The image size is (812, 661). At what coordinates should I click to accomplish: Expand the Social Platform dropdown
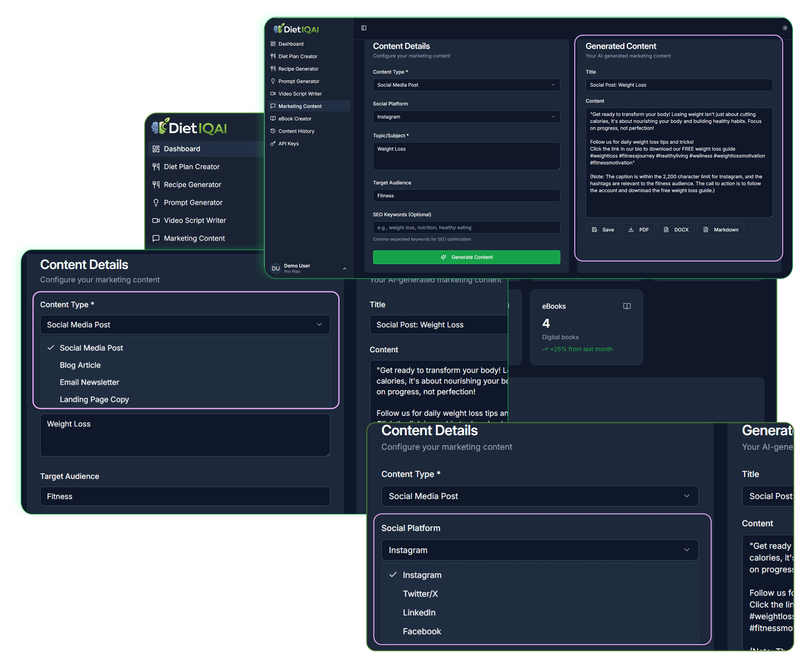tap(539, 550)
